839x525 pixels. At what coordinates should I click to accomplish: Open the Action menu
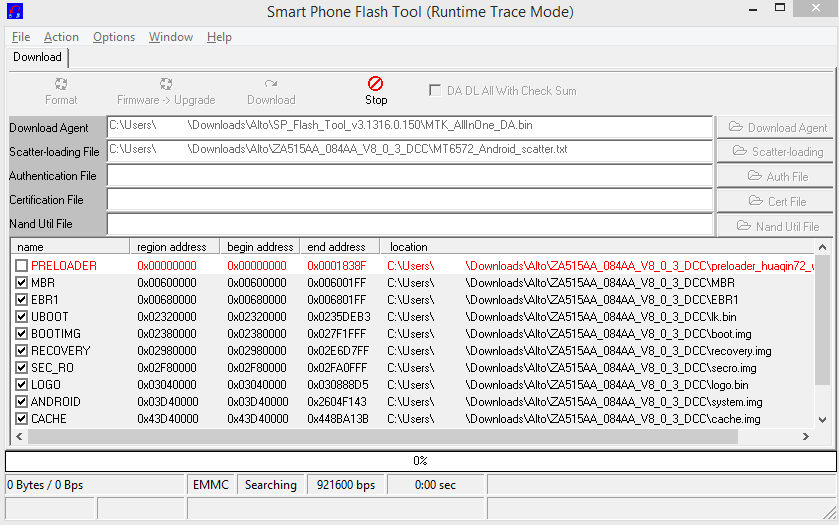[x=61, y=37]
